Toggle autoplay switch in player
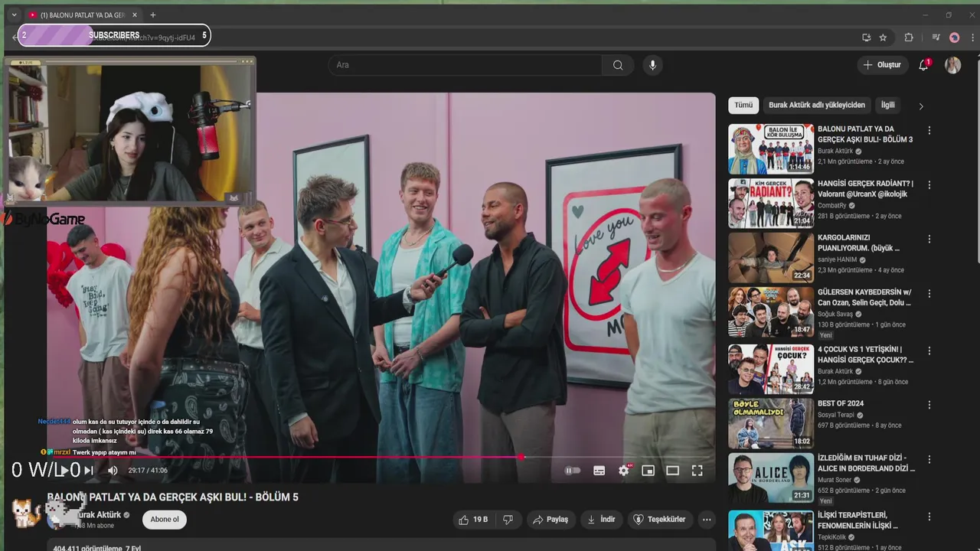The width and height of the screenshot is (980, 551). [x=573, y=471]
